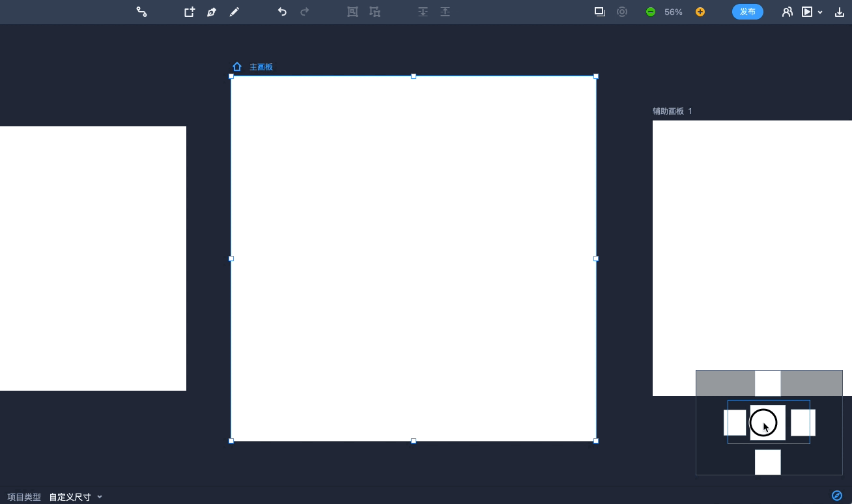The width and height of the screenshot is (852, 504).
Task: Toggle the navigator compass icon
Action: pos(837,496)
